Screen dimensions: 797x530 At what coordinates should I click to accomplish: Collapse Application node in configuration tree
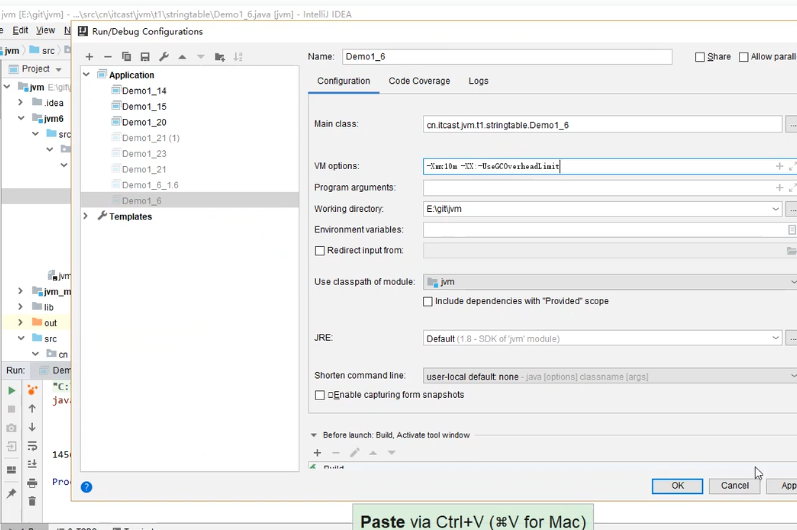86,75
